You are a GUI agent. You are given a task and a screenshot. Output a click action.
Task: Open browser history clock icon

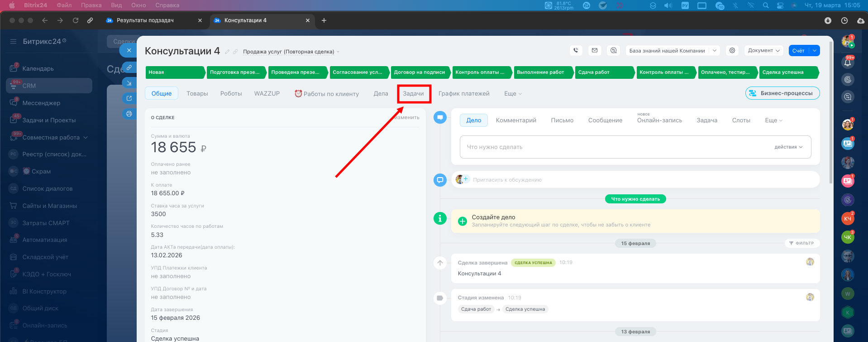844,20
